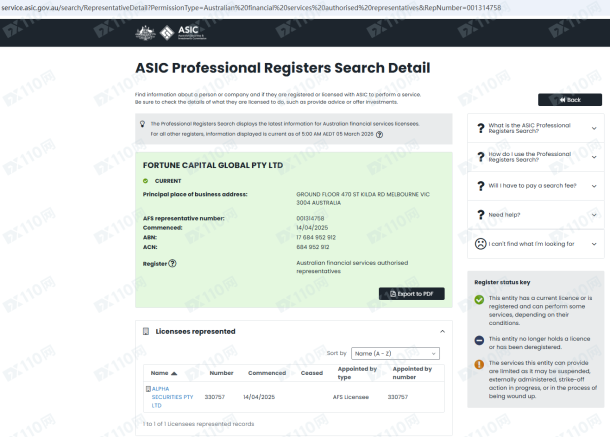Click the Back button
Viewport: 610px width, 437px height.
point(570,100)
